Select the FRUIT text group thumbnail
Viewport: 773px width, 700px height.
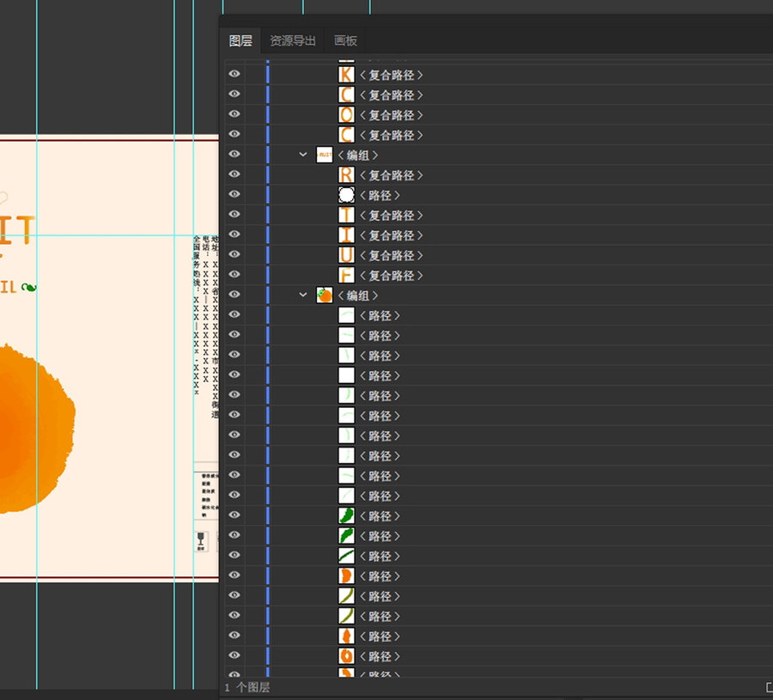[x=325, y=155]
